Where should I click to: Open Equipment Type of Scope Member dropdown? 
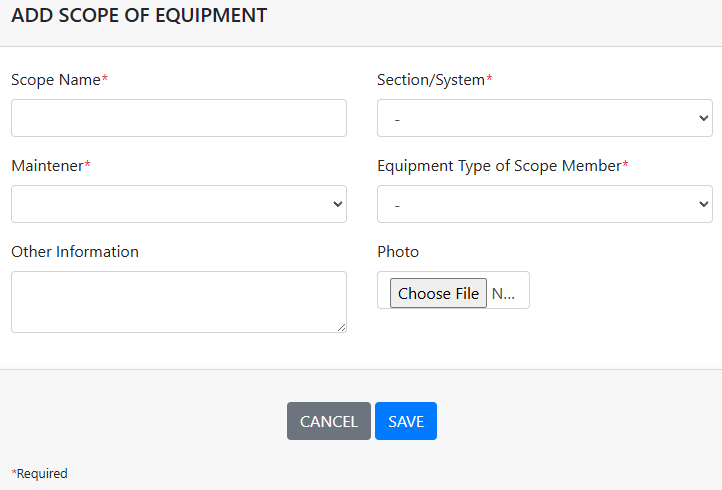[x=544, y=204]
